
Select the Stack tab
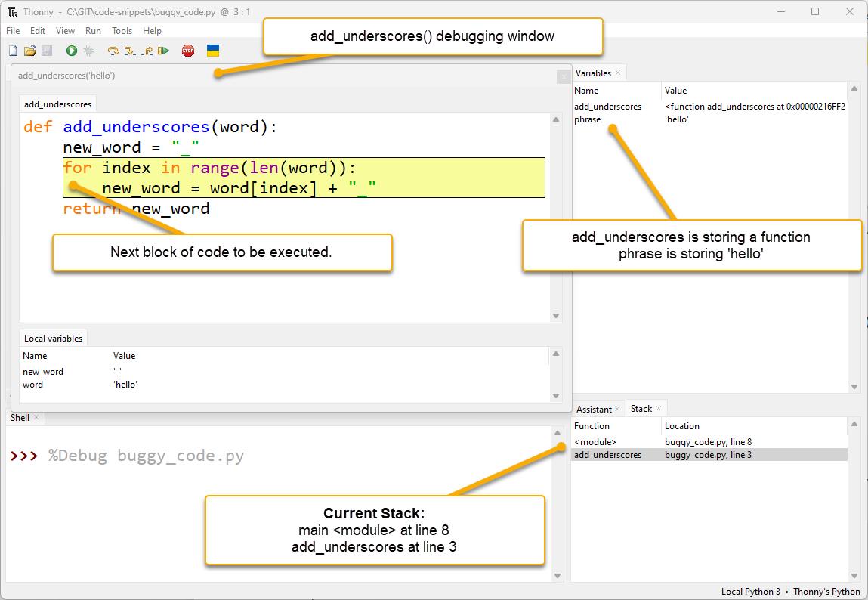tap(641, 409)
